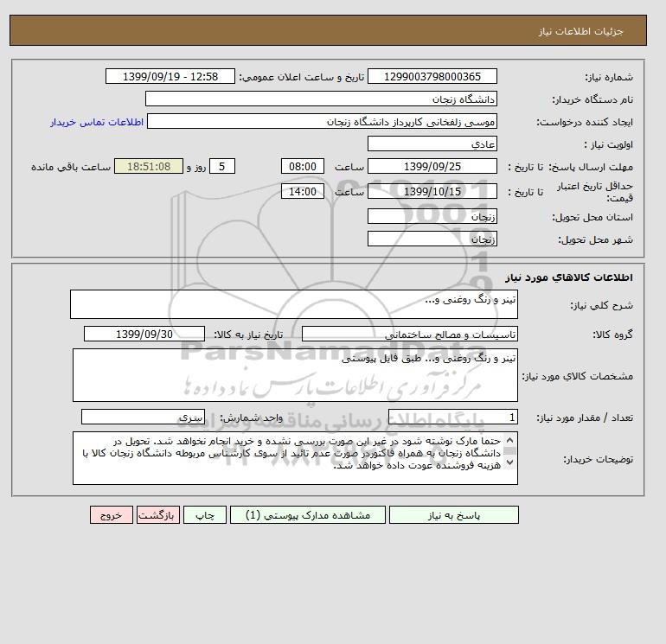Open 'مشاهده مدارک پیوستی (1)' attachments
This screenshot has height=644, width=666.
pyautogui.click(x=308, y=514)
